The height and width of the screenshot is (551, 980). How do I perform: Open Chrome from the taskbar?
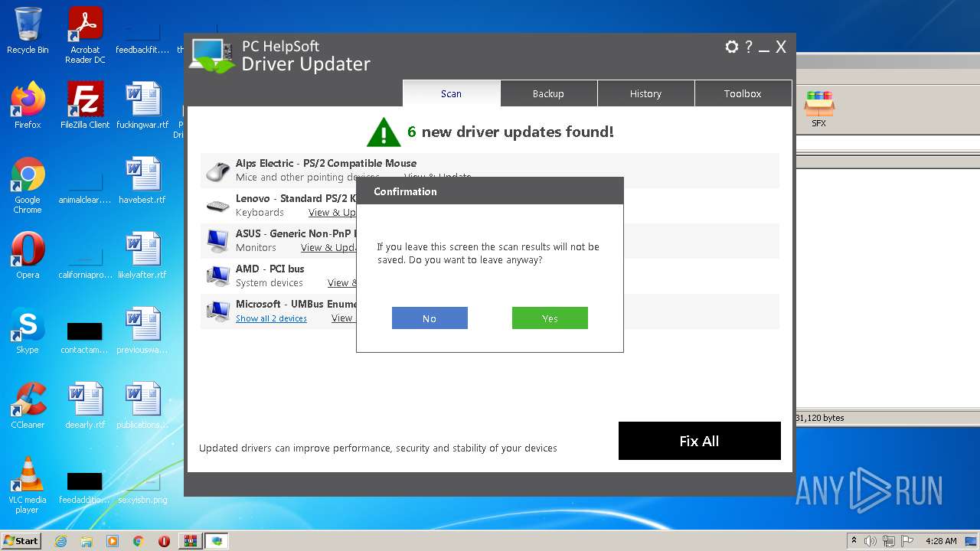[139, 541]
